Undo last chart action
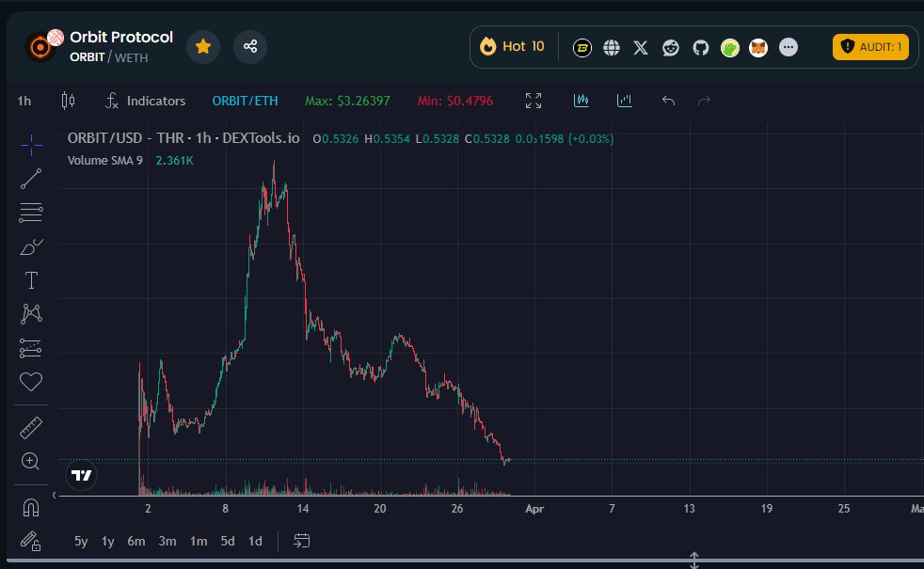Screen dimensions: 924x569 pyautogui.click(x=668, y=101)
